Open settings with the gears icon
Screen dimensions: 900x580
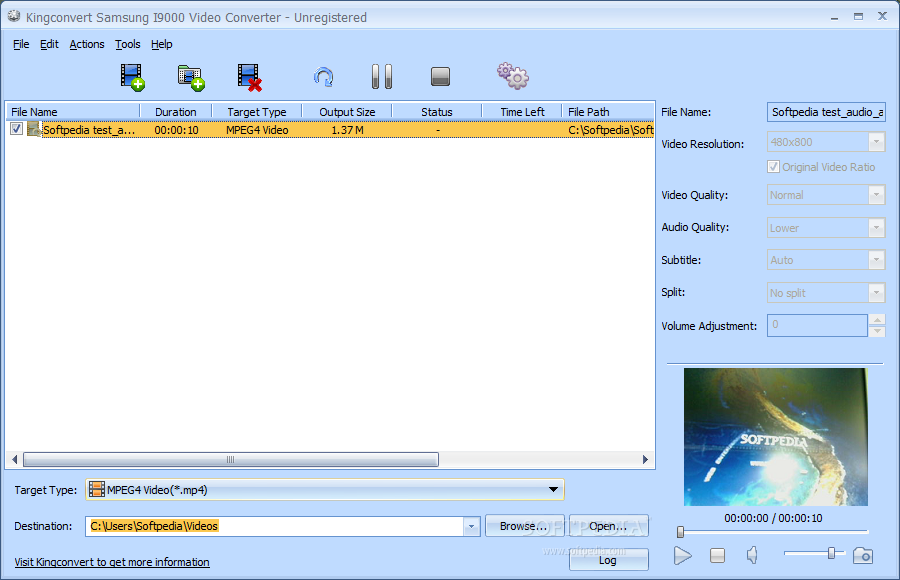point(513,76)
